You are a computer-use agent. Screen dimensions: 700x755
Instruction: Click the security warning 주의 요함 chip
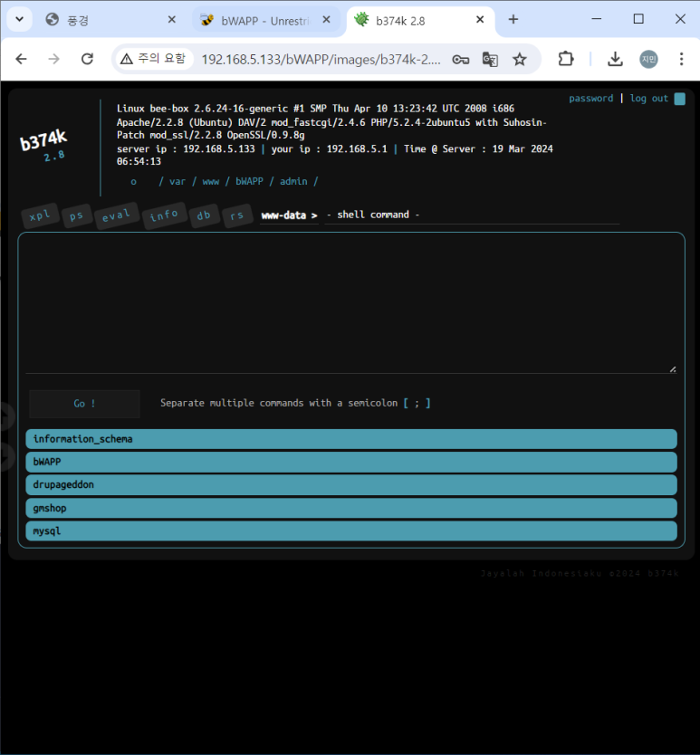pyautogui.click(x=154, y=59)
